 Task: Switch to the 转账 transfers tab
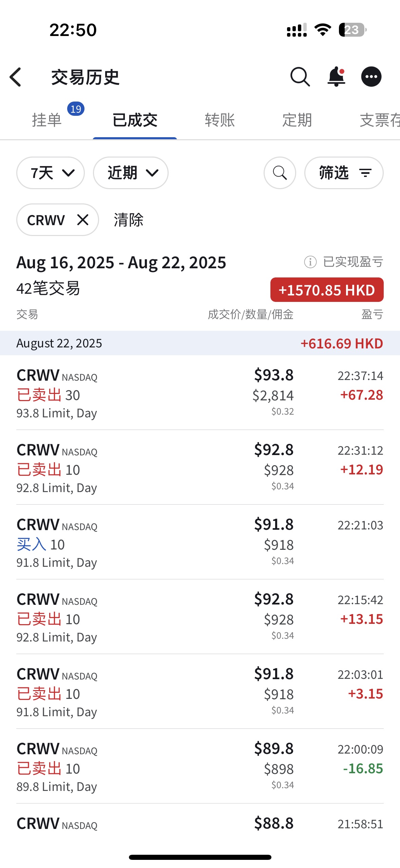click(220, 120)
